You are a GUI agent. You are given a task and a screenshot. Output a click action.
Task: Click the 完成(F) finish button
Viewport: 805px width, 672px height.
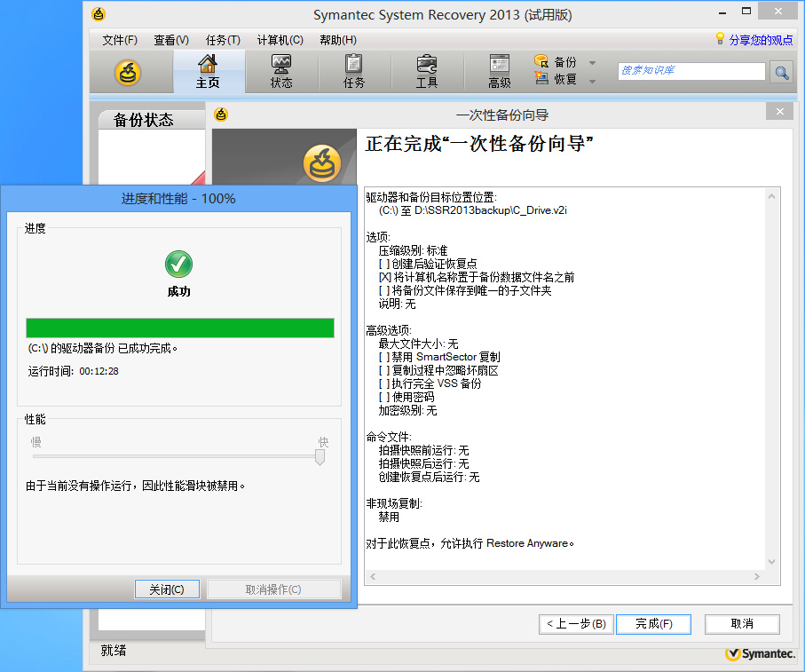pos(653,624)
